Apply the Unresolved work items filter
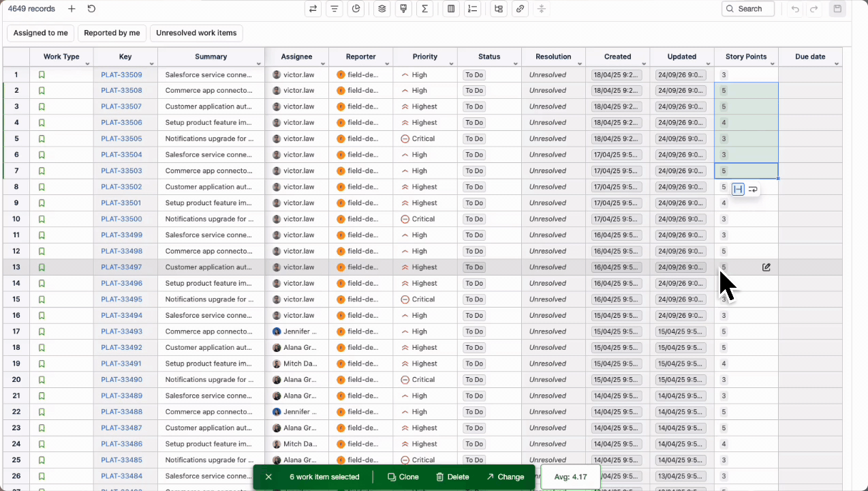Image resolution: width=868 pixels, height=491 pixels. (x=196, y=33)
